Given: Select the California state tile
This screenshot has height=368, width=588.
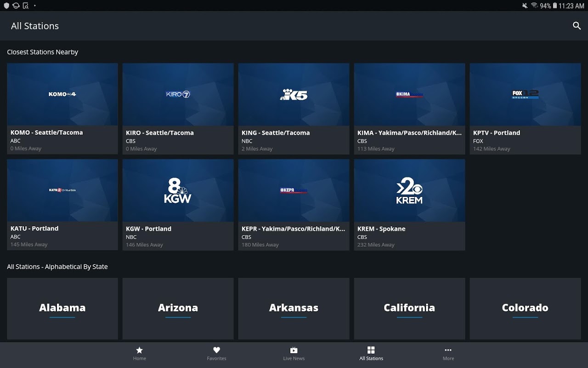Looking at the screenshot, I should tap(410, 309).
